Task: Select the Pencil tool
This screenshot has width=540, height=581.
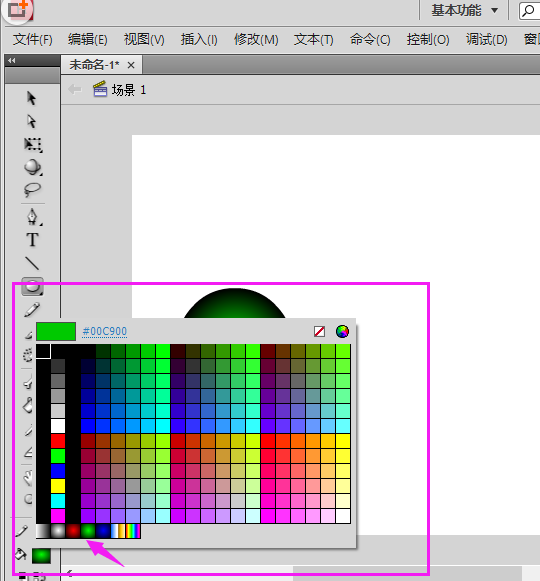Action: (32, 309)
